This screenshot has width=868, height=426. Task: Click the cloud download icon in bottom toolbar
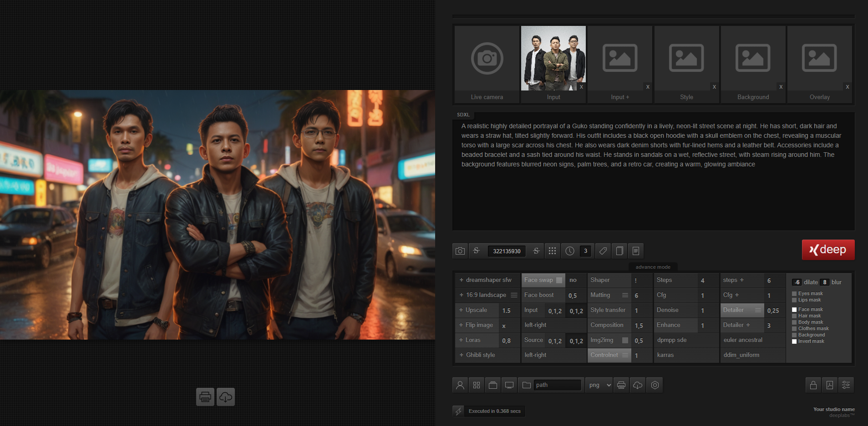click(x=638, y=385)
